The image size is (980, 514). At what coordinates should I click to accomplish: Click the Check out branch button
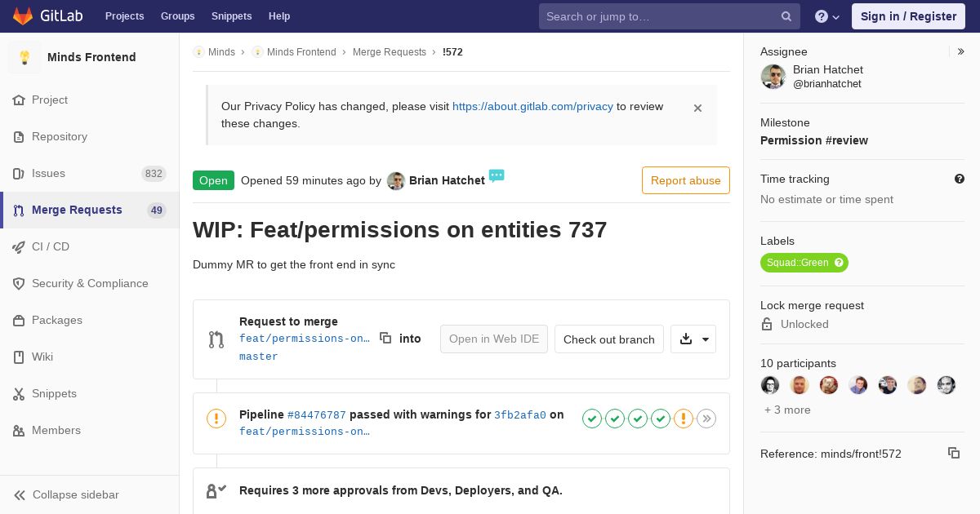point(608,339)
